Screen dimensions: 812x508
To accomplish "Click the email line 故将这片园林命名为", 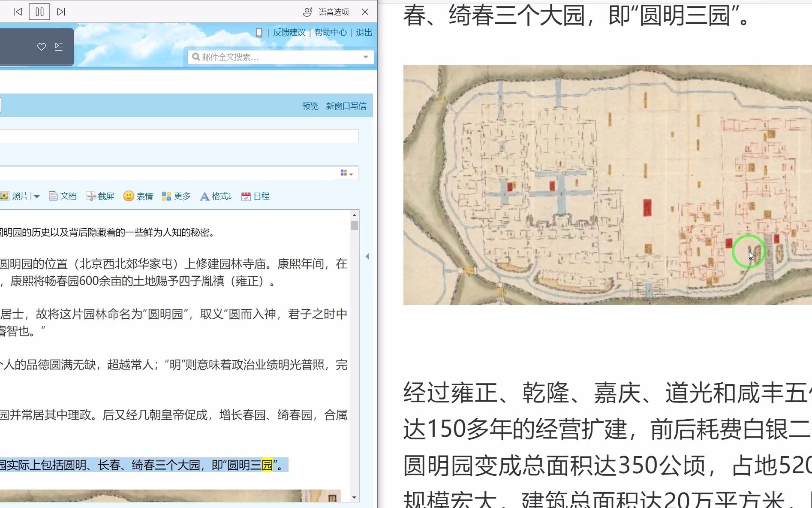I will (x=174, y=314).
